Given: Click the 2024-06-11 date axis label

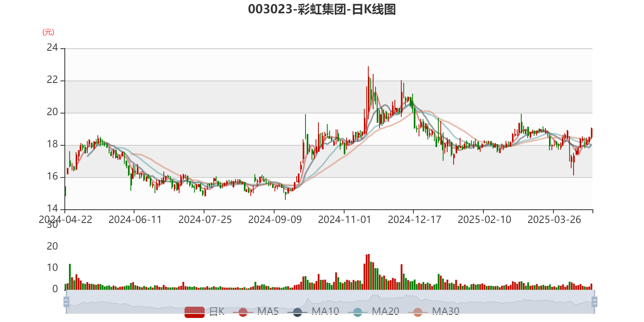Looking at the screenshot, I should tap(135, 220).
